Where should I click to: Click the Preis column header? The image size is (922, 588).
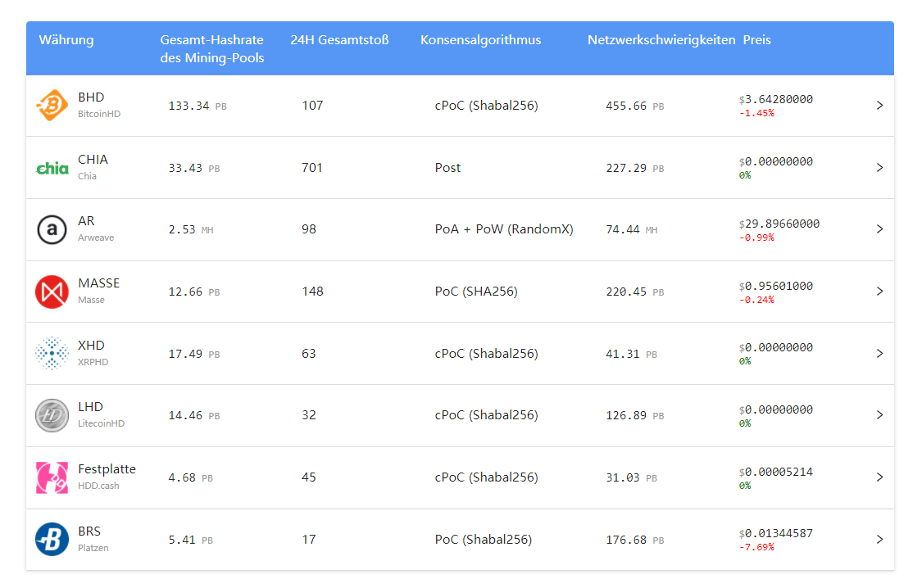pyautogui.click(x=756, y=40)
